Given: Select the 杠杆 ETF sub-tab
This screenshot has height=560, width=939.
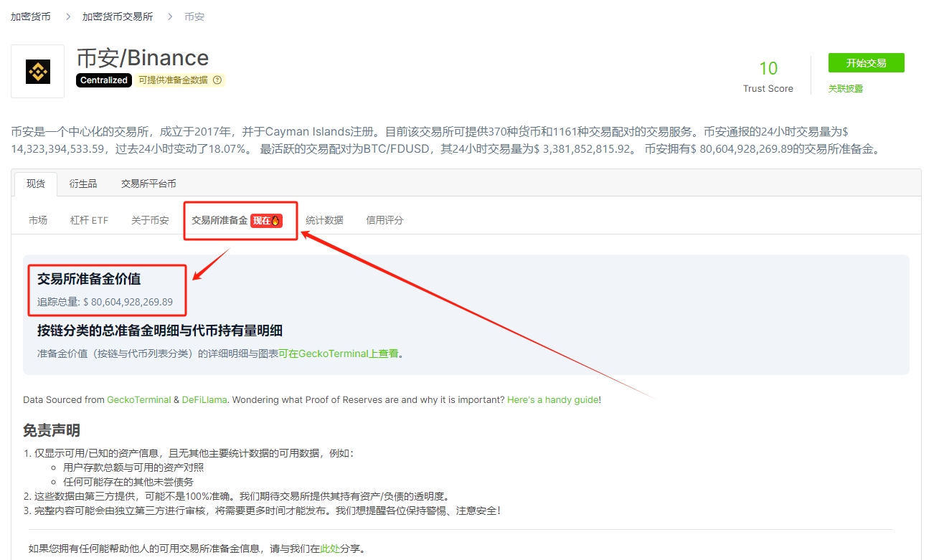Looking at the screenshot, I should click(90, 220).
